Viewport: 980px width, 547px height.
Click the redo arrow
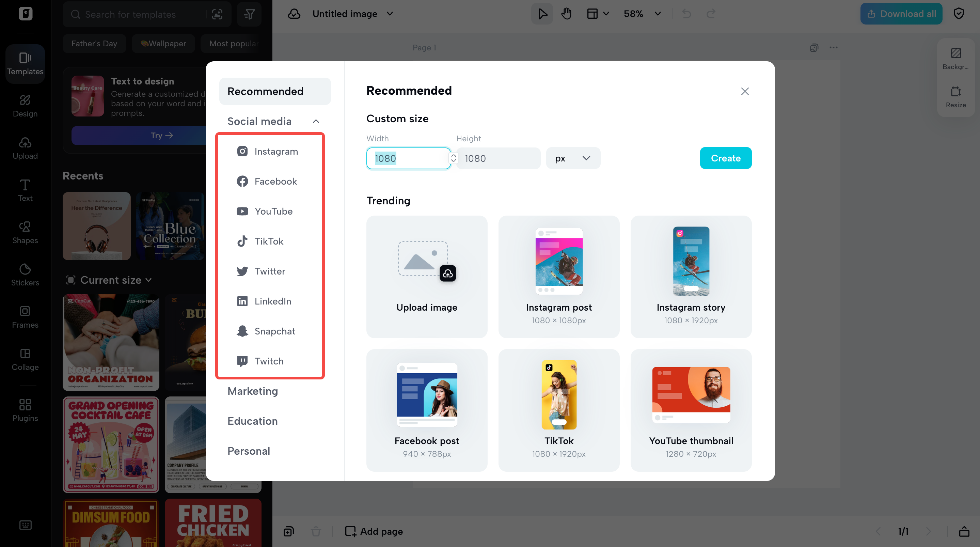click(x=711, y=14)
